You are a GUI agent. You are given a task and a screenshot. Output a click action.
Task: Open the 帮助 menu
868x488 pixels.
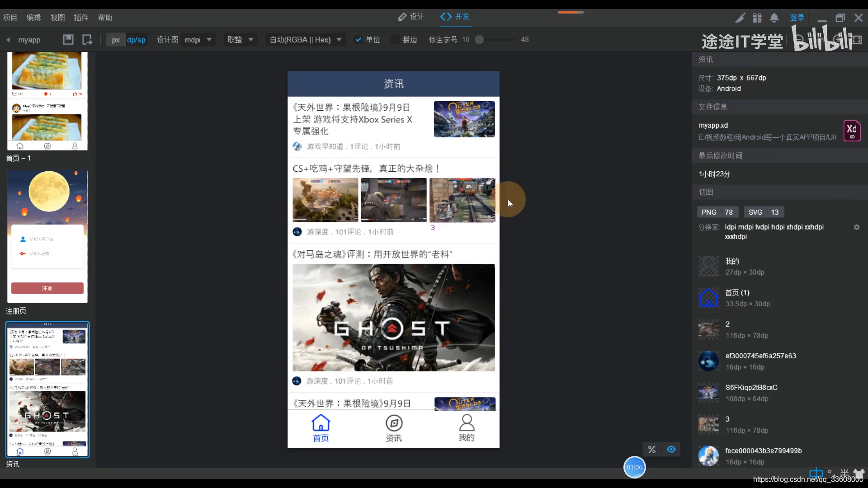(105, 18)
